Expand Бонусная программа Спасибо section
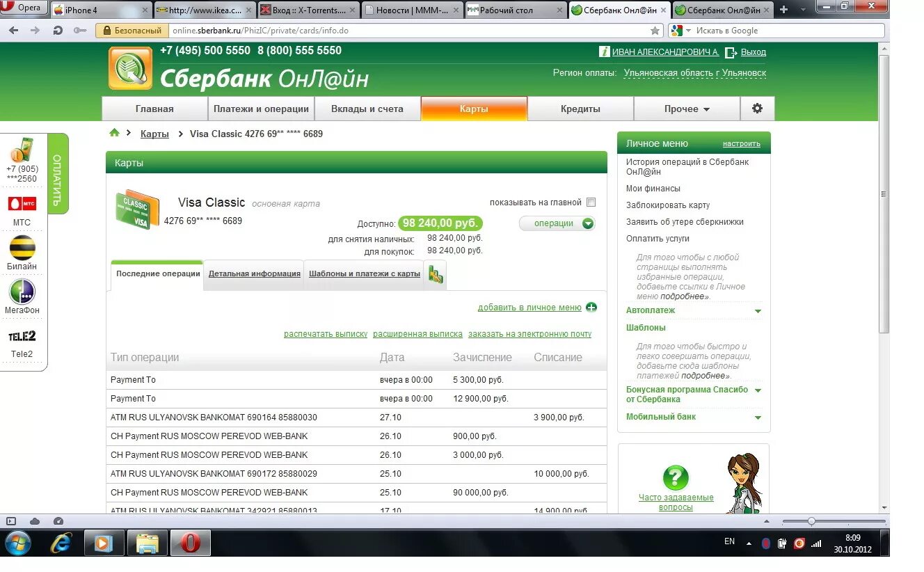Viewport: 924px width, 572px height. [x=758, y=390]
